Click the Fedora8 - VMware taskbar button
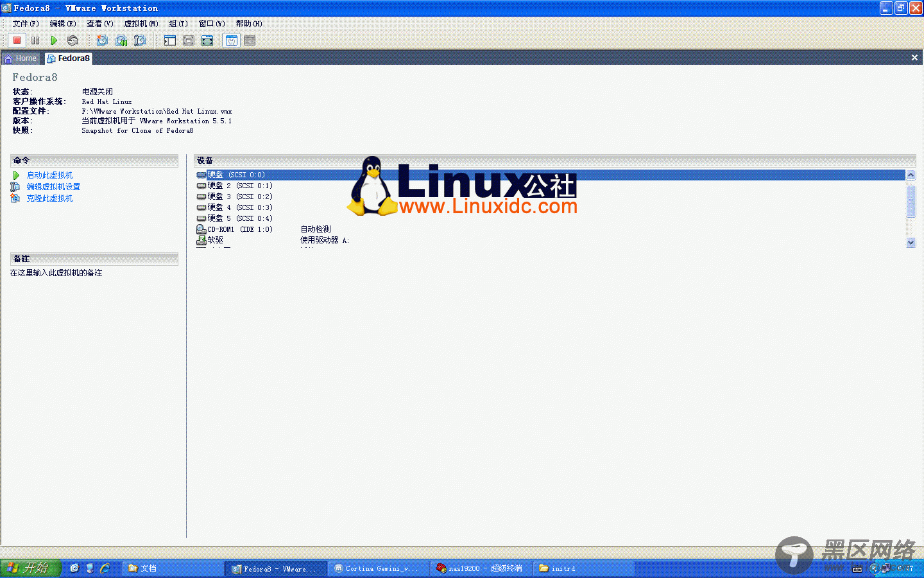924x578 pixels. pyautogui.click(x=275, y=568)
